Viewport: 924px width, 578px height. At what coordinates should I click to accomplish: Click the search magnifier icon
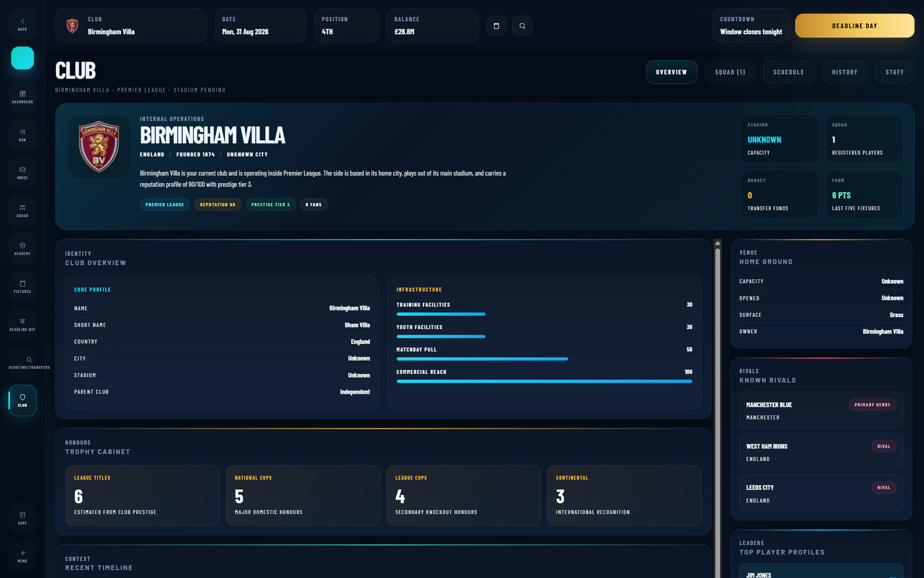[x=522, y=26]
